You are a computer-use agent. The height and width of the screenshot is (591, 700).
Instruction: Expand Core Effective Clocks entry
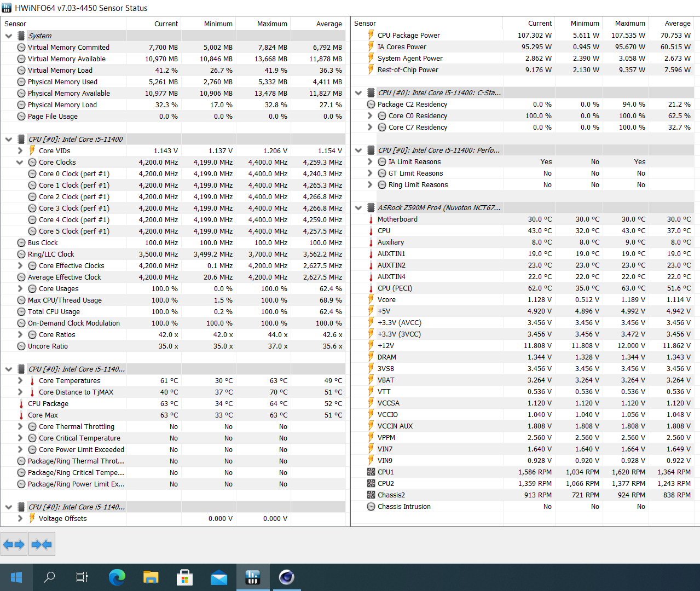click(x=20, y=265)
